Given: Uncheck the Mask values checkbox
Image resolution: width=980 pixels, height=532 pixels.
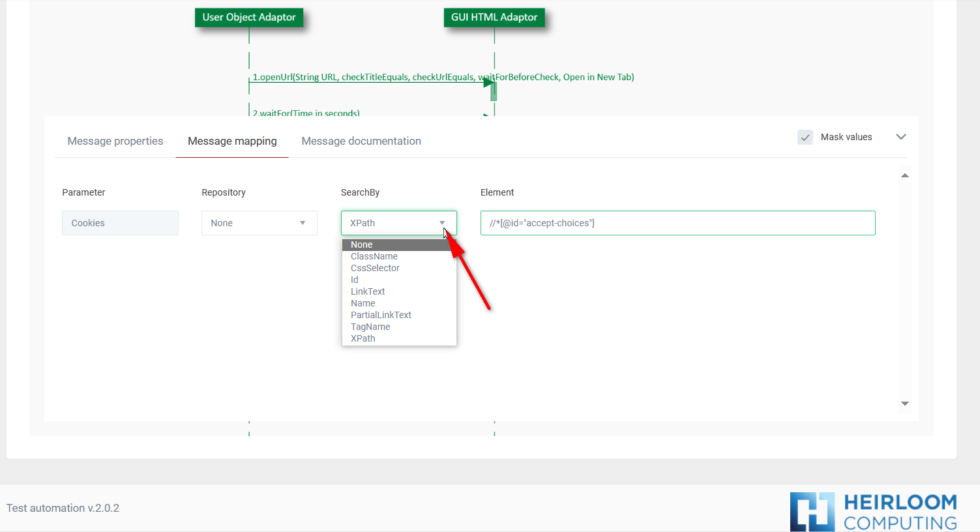Looking at the screenshot, I should pyautogui.click(x=805, y=137).
